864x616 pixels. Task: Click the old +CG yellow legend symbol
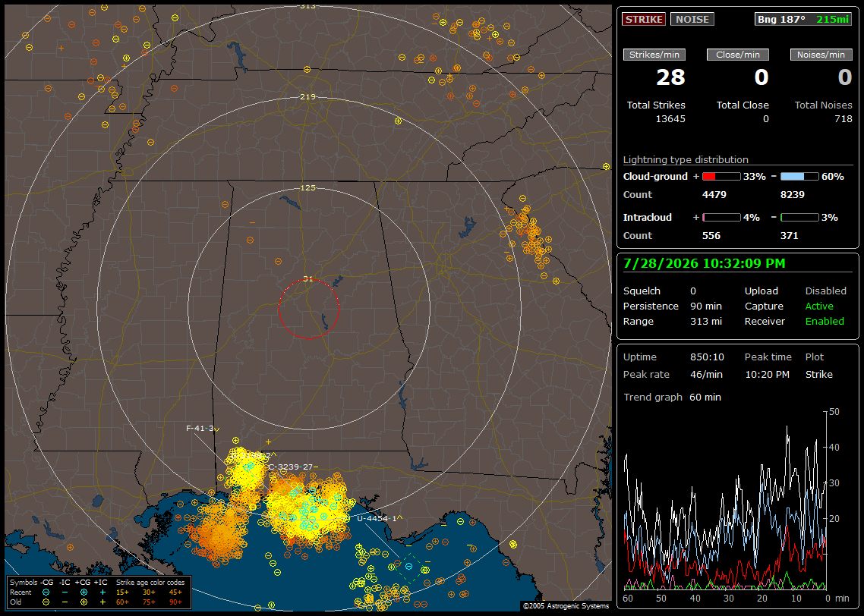[x=84, y=602]
